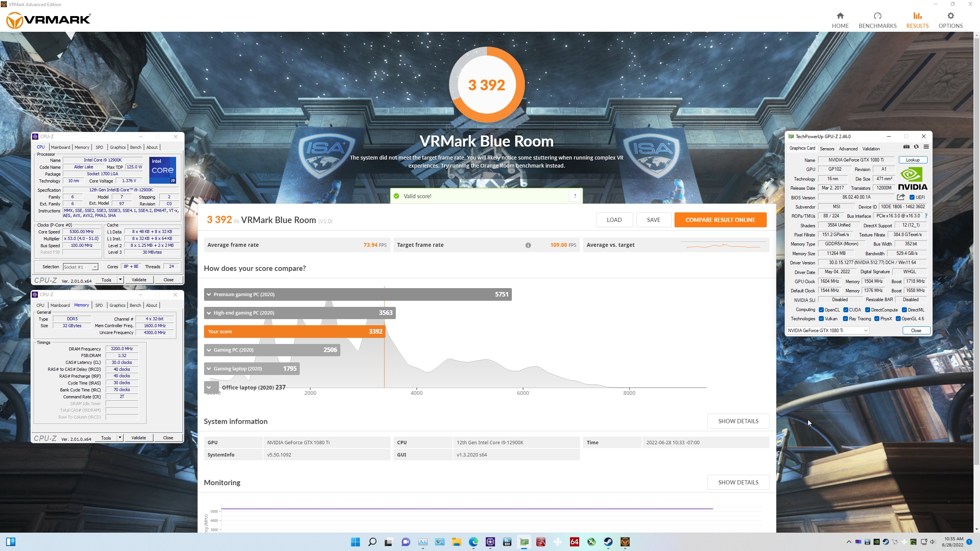Click the valid score help question mark
This screenshot has width=980, height=551.
[x=575, y=196]
